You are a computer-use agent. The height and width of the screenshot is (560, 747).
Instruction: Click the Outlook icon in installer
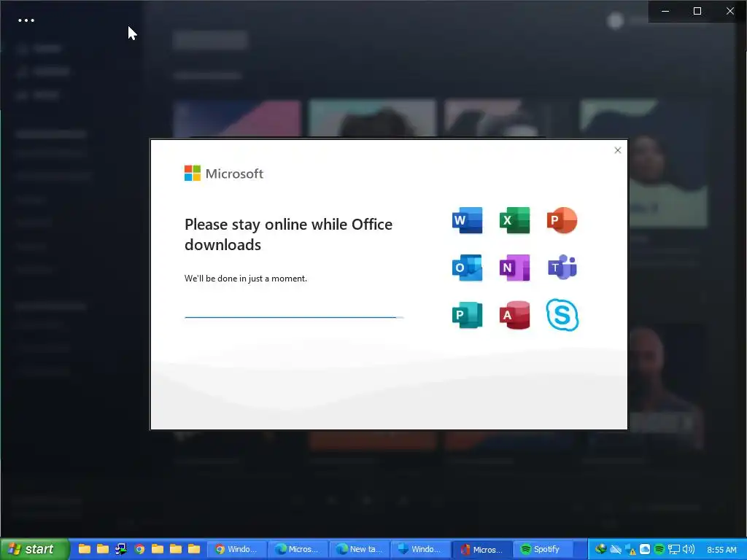[467, 268]
